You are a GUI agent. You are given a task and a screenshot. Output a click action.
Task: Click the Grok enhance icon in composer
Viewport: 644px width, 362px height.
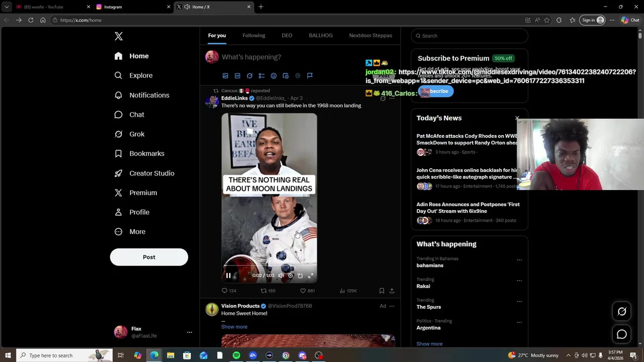coord(250,76)
